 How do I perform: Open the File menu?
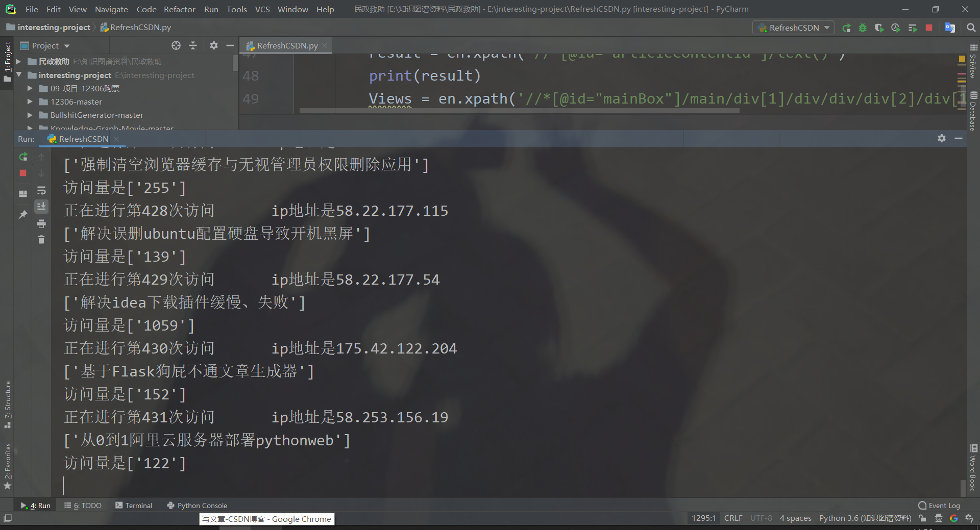32,9
